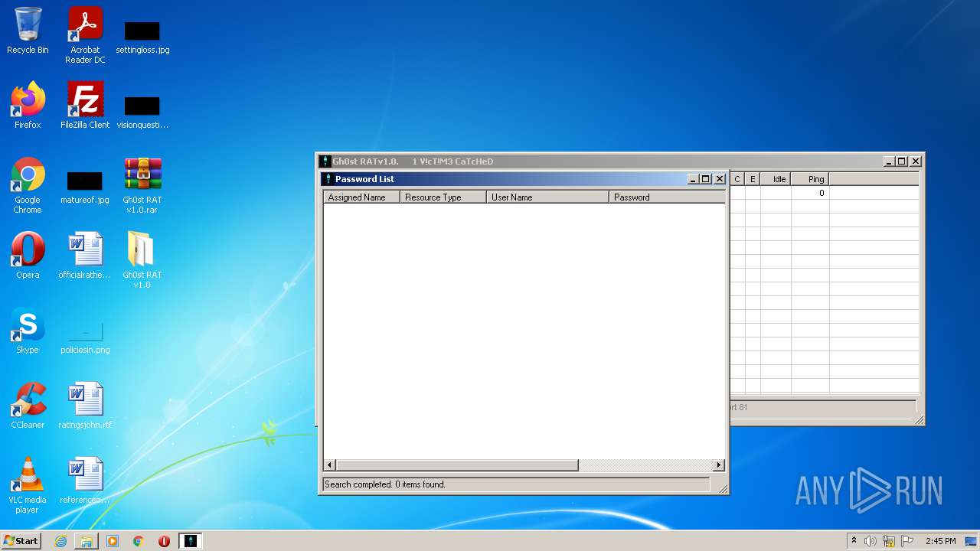Sort by Resource Type column
This screenshot has width=980, height=551.
click(443, 197)
